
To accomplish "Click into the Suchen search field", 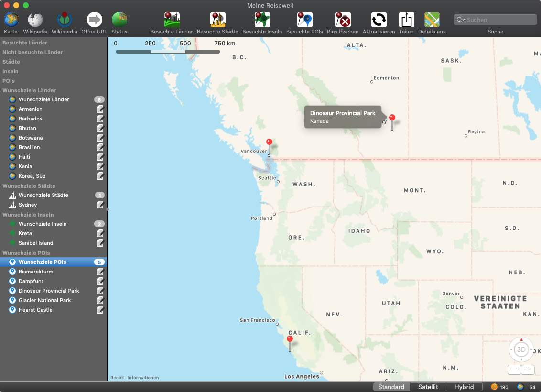I will 499,20.
